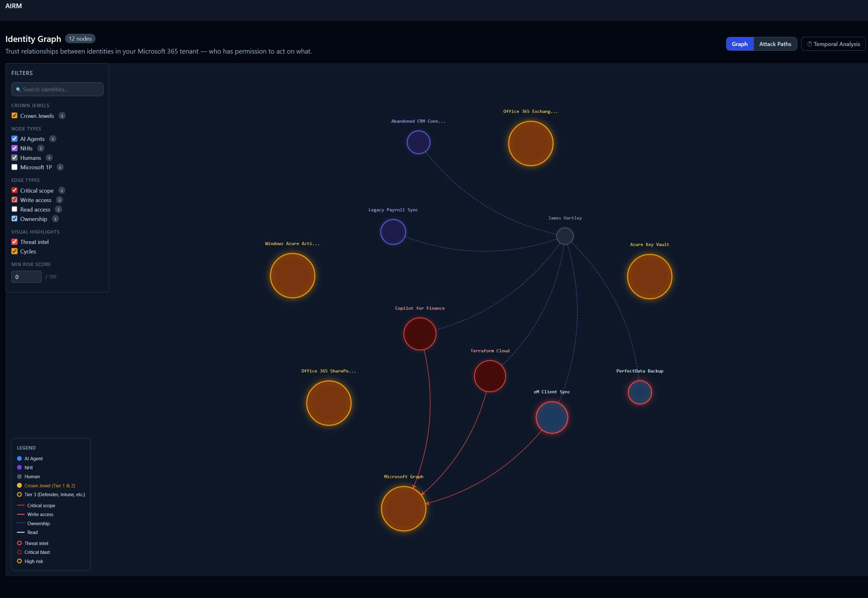This screenshot has height=598, width=868.
Task: Enable the Read access checkbox
Action: pyautogui.click(x=15, y=209)
